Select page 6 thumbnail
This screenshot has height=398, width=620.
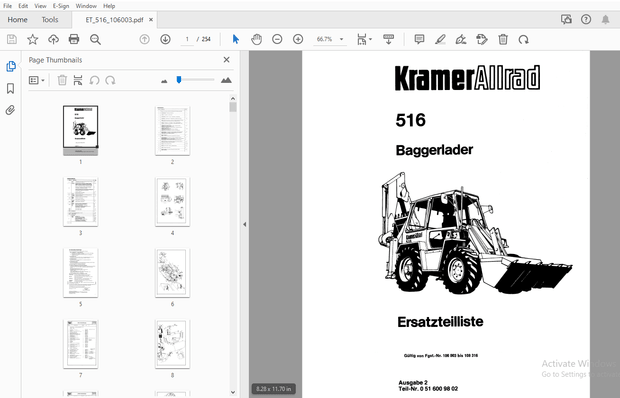click(172, 273)
